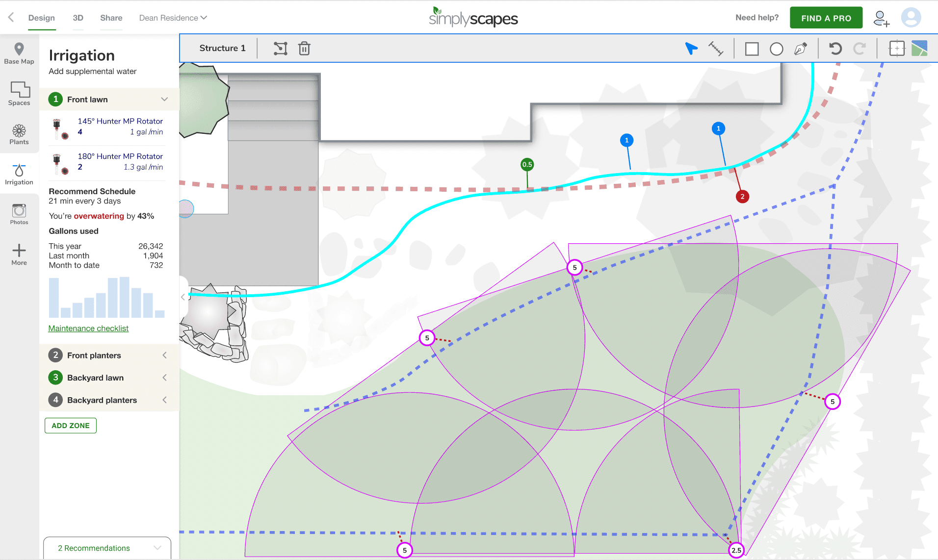938x560 pixels.
Task: Click the undo arrow icon
Action: click(x=835, y=49)
